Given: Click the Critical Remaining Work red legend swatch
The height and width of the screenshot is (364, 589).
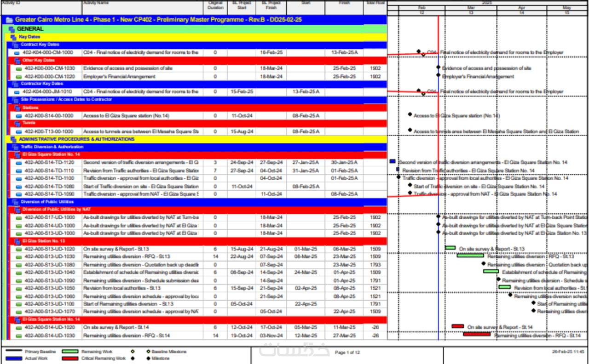Looking at the screenshot, I should tap(70, 358).
